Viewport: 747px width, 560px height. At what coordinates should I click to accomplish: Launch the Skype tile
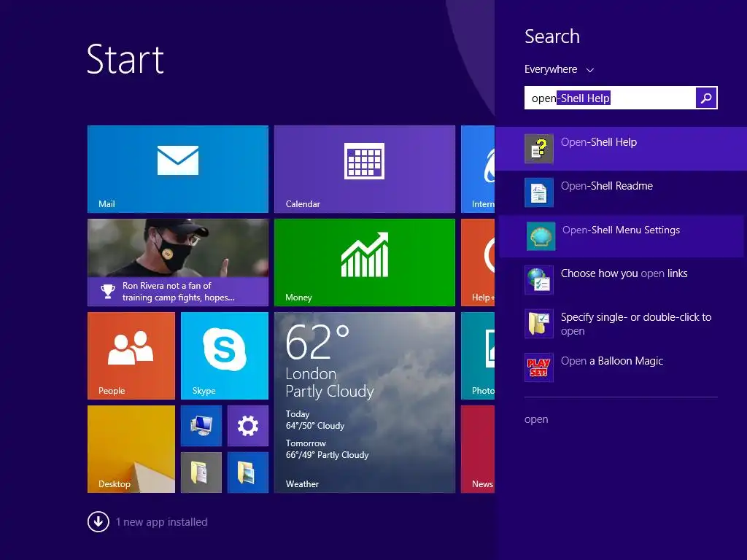coord(225,356)
